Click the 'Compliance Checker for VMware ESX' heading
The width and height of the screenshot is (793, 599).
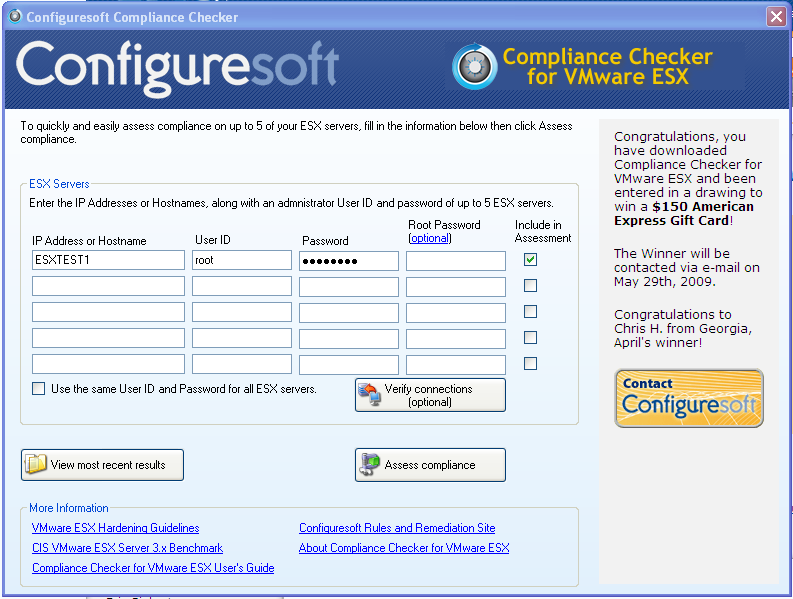(607, 67)
